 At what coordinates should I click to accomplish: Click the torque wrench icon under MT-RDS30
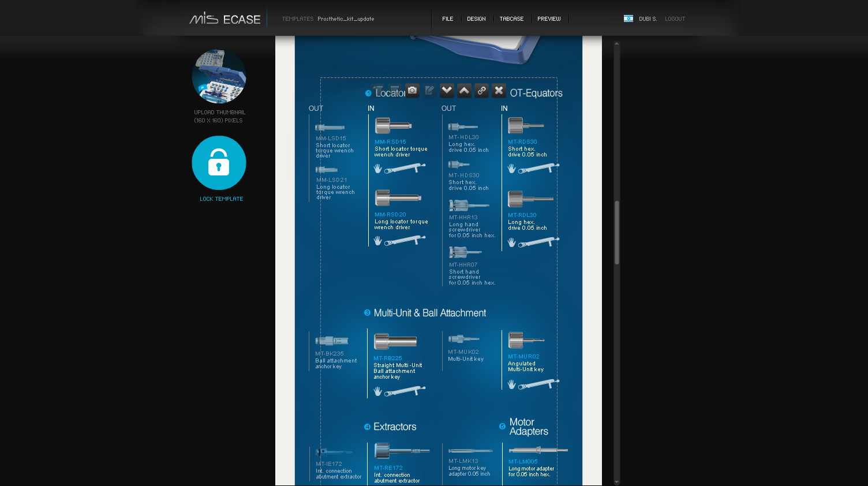click(539, 168)
